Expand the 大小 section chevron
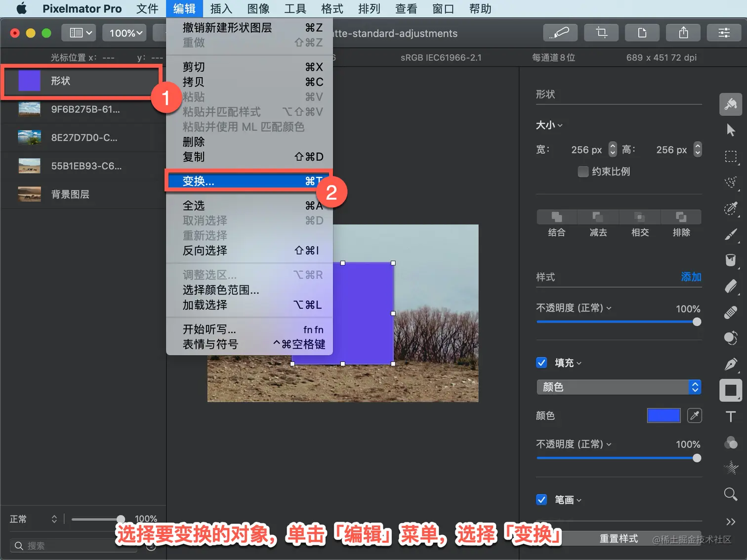747x560 pixels. click(560, 126)
